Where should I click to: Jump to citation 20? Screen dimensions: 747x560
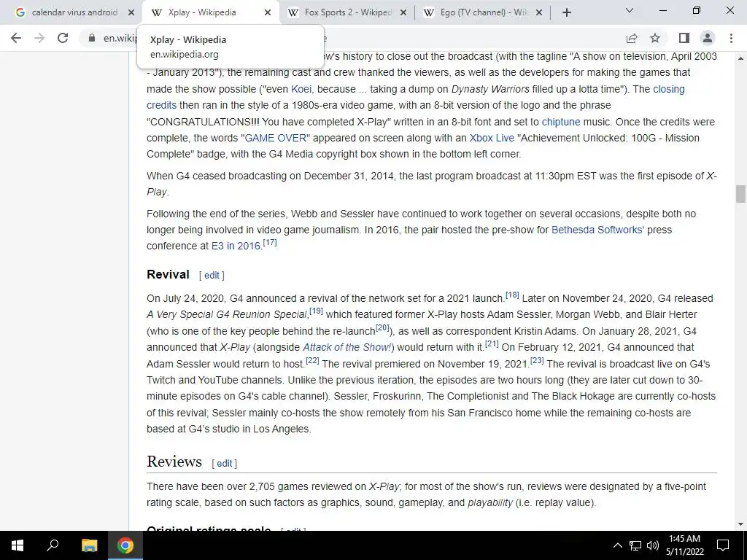click(382, 327)
